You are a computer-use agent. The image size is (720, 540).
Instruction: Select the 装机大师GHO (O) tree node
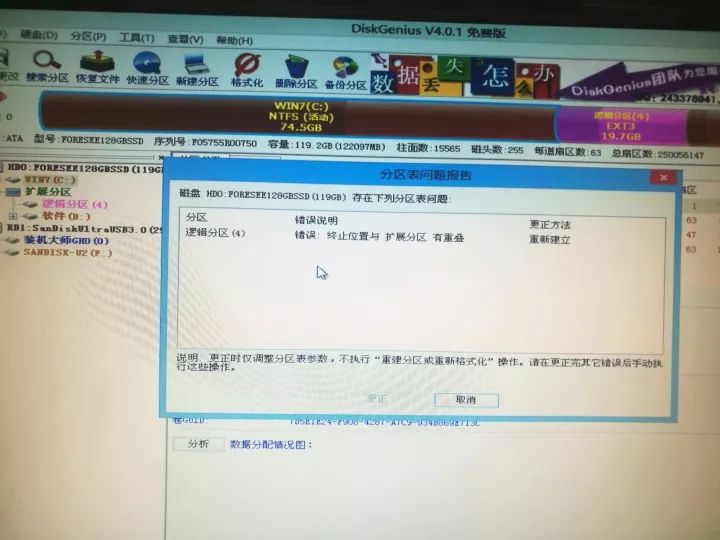pyautogui.click(x=66, y=240)
